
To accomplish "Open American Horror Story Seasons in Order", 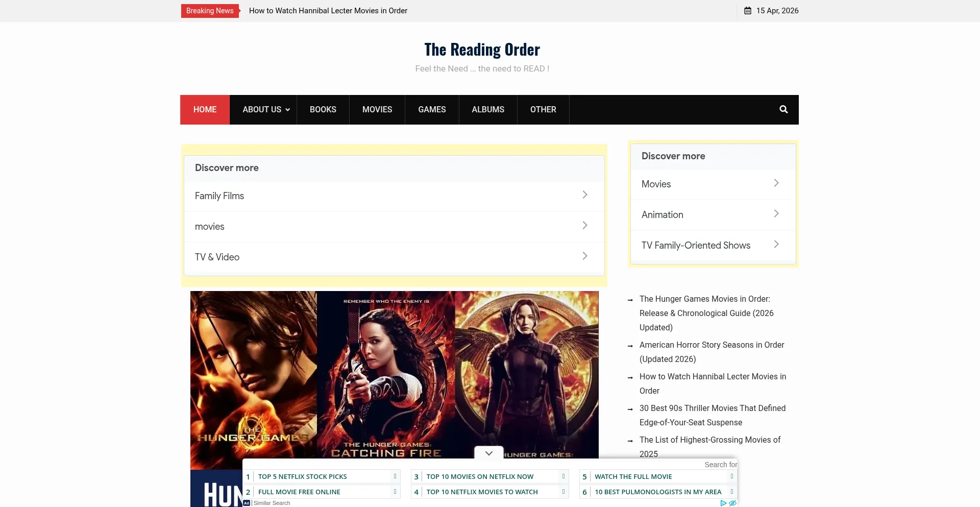I will pos(712,352).
